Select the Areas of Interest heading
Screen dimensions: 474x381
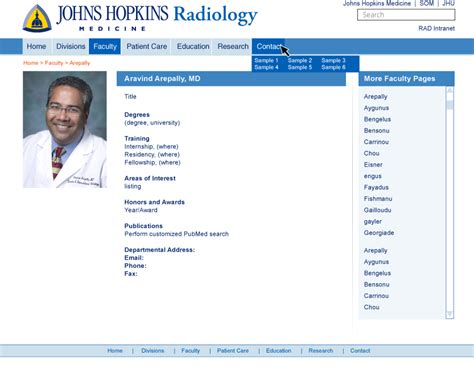pos(150,178)
